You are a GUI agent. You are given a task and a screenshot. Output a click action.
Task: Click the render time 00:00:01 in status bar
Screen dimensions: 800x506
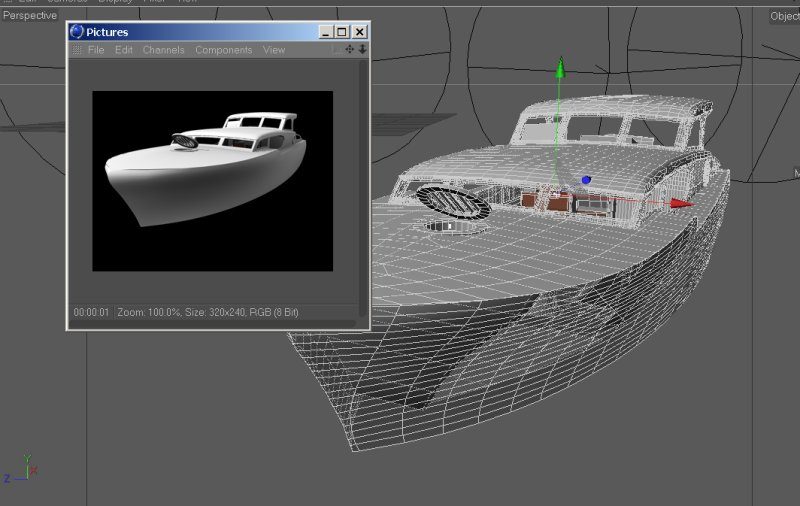[x=91, y=312]
